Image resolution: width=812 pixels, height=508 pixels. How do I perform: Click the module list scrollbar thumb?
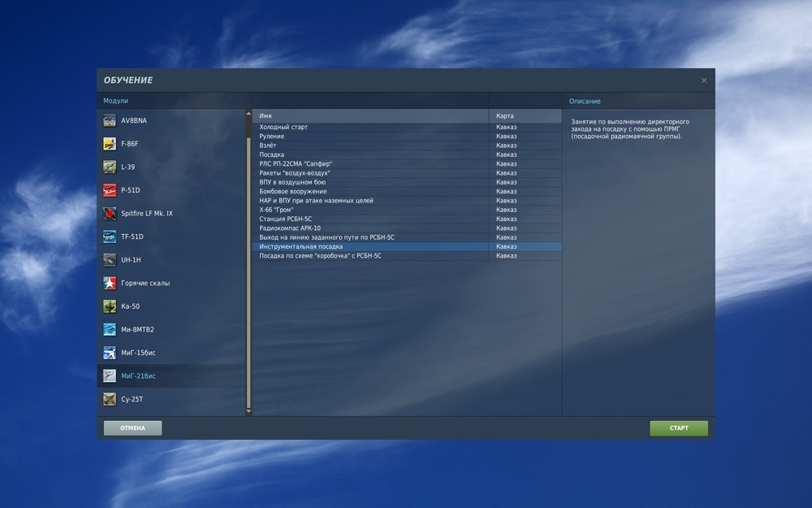tap(248, 272)
